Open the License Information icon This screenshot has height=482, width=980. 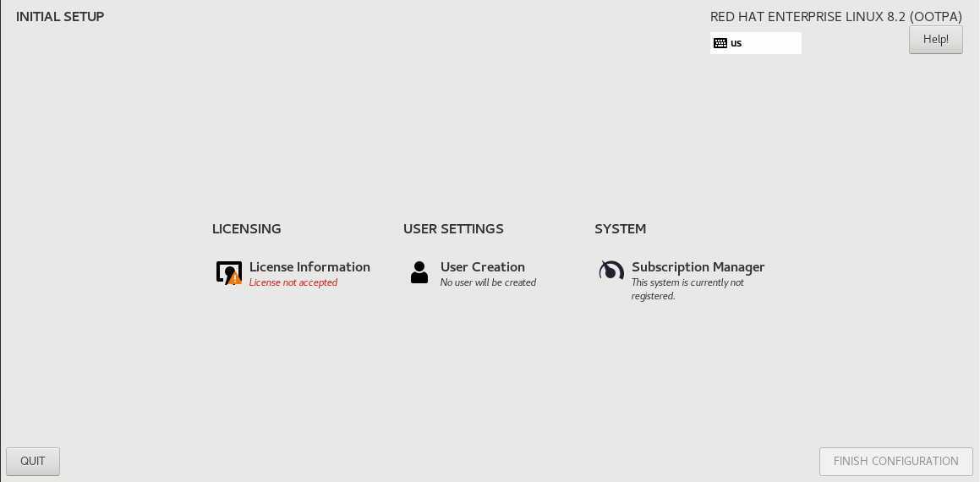coord(229,272)
